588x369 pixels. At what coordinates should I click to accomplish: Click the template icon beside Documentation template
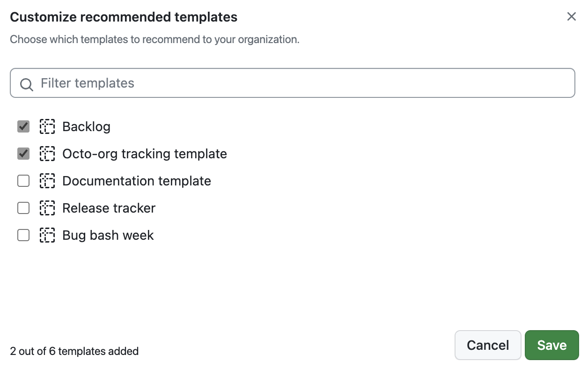pyautogui.click(x=47, y=181)
